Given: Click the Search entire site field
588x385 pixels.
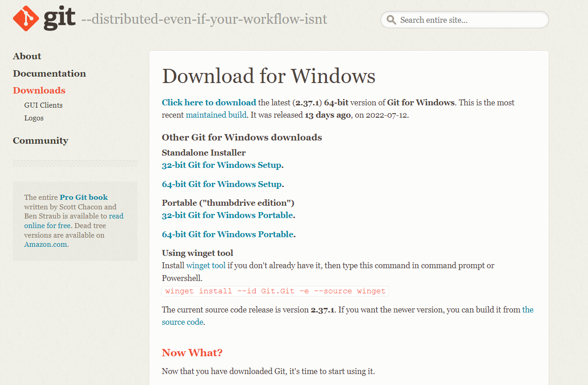Looking at the screenshot, I should [x=464, y=20].
